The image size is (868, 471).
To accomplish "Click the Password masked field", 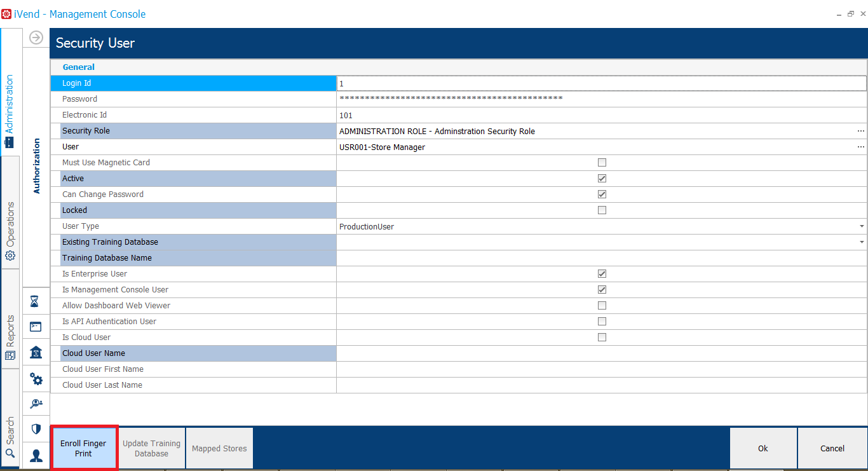I will pyautogui.click(x=601, y=99).
